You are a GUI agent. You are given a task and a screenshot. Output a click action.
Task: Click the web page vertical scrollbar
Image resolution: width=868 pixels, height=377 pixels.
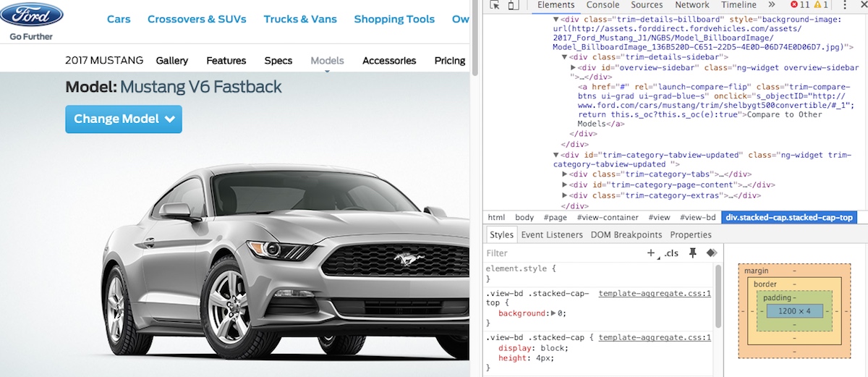pos(475,36)
